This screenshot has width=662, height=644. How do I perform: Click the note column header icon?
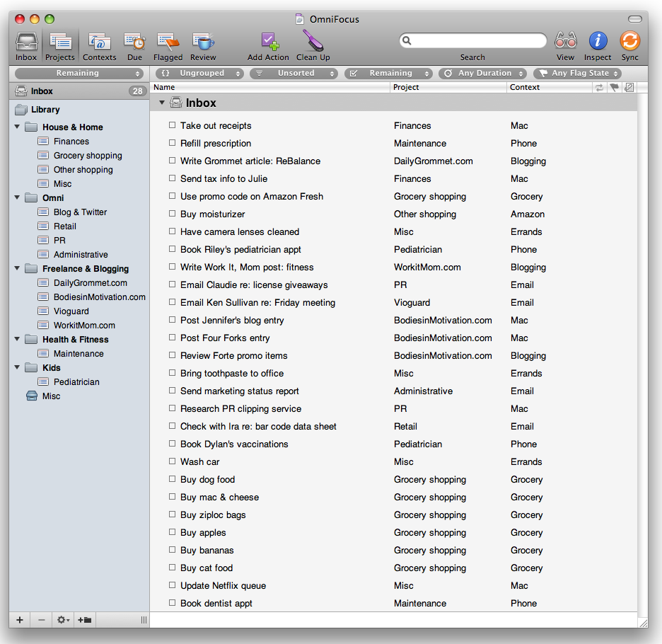(629, 88)
